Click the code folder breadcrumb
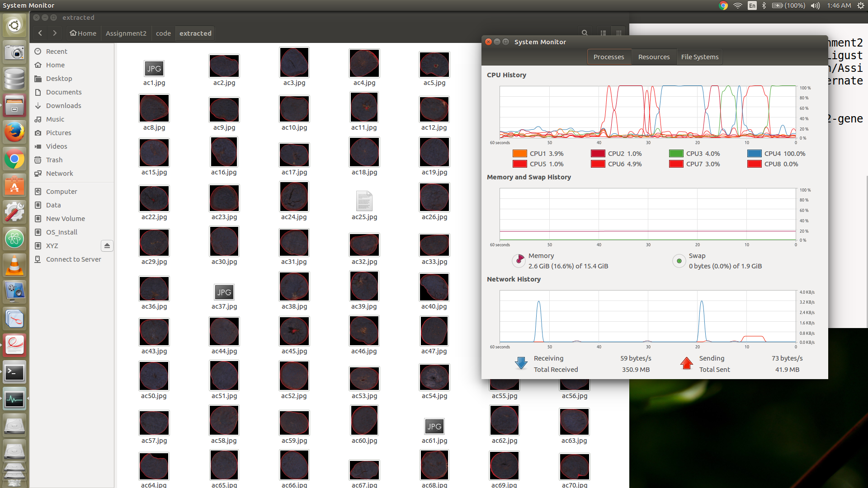868x488 pixels. 163,33
